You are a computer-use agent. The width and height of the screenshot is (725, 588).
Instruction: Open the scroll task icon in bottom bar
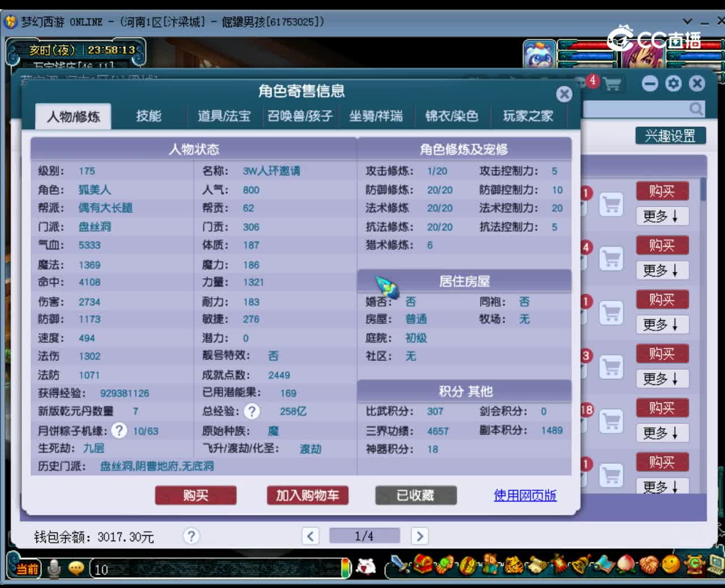click(x=537, y=565)
